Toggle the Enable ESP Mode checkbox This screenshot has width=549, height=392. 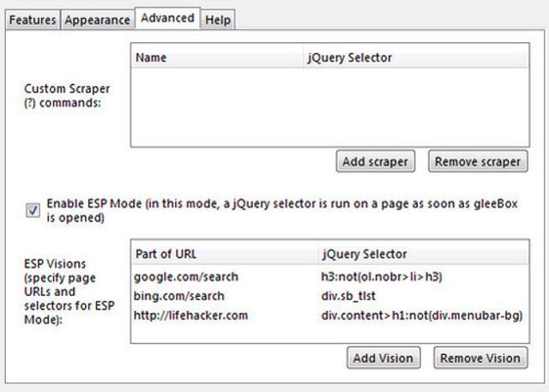tap(33, 212)
